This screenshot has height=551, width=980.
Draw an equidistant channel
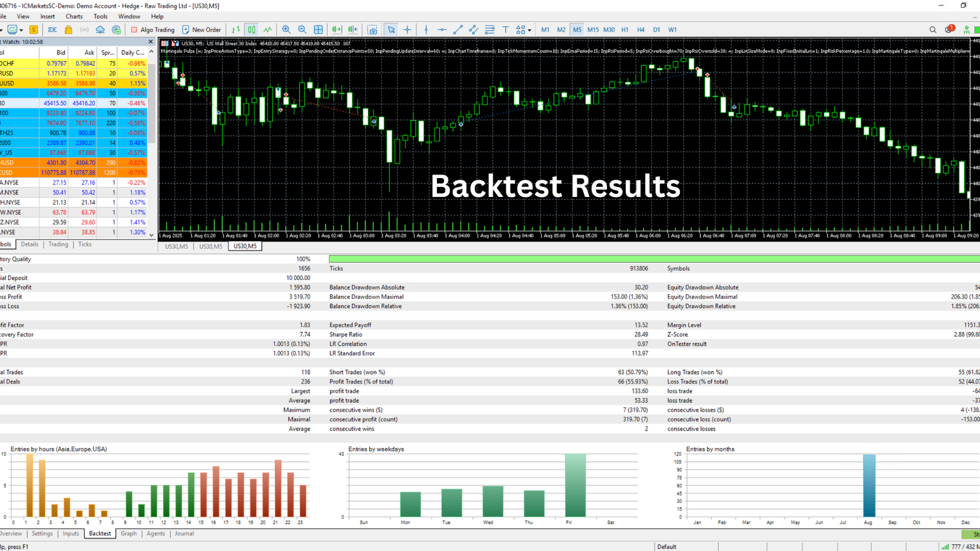pyautogui.click(x=474, y=30)
